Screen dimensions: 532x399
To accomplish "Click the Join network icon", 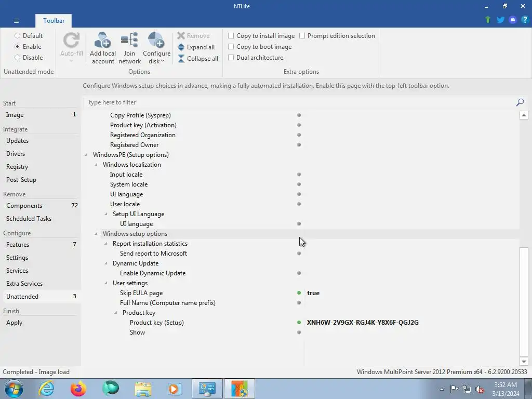I will pos(129,40).
